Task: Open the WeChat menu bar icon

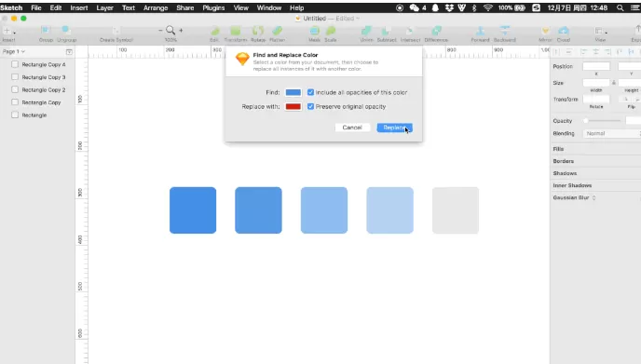Action: 414,7
